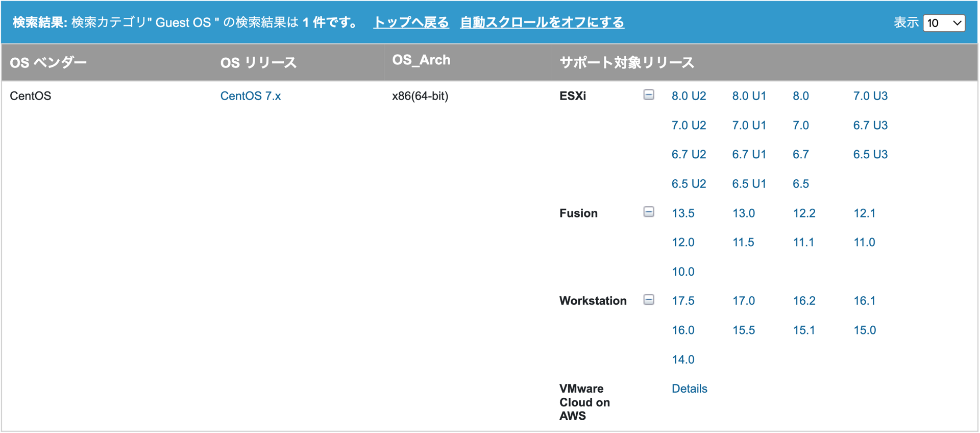Open Fusion 11.5 release link
This screenshot has width=980, height=433.
click(x=743, y=242)
